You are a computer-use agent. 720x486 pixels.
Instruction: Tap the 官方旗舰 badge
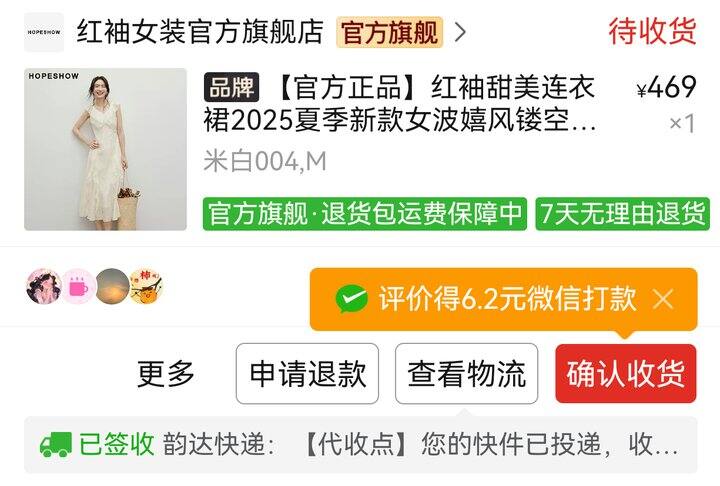click(x=389, y=32)
